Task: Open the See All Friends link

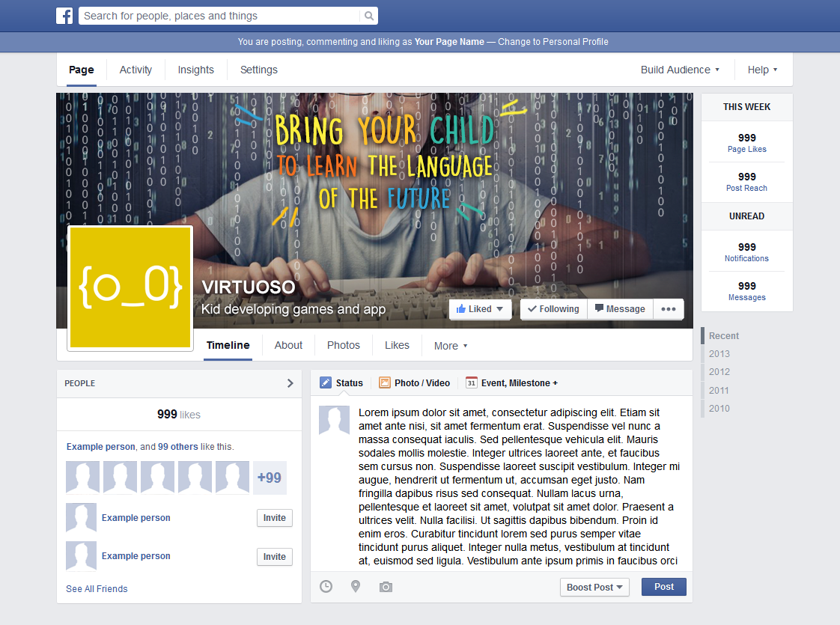Action: click(97, 588)
